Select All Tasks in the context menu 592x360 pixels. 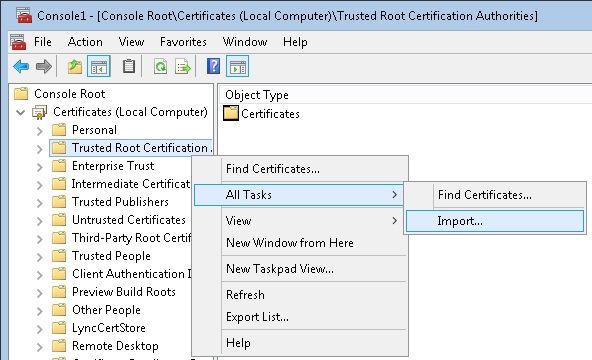click(x=298, y=195)
